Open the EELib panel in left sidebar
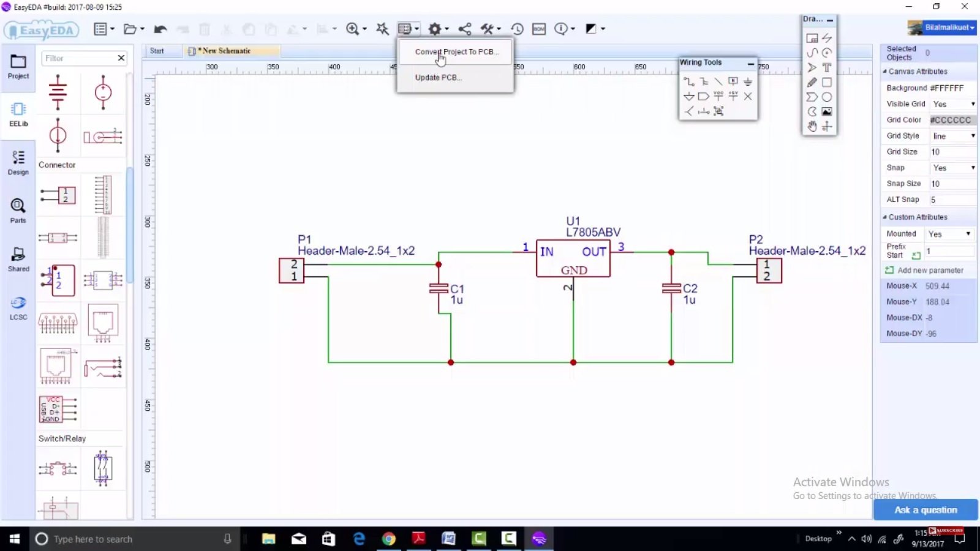The image size is (980, 551). pos(18,114)
